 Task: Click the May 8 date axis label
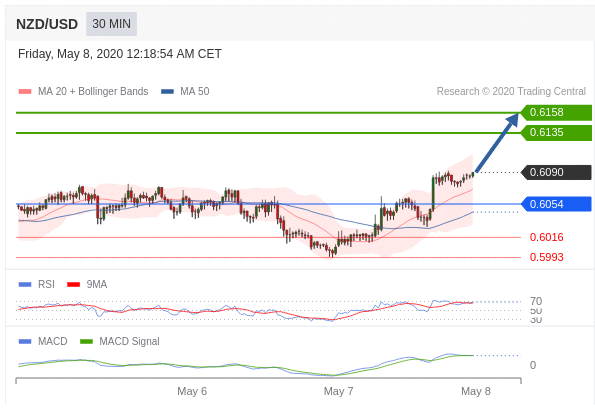[476, 391]
